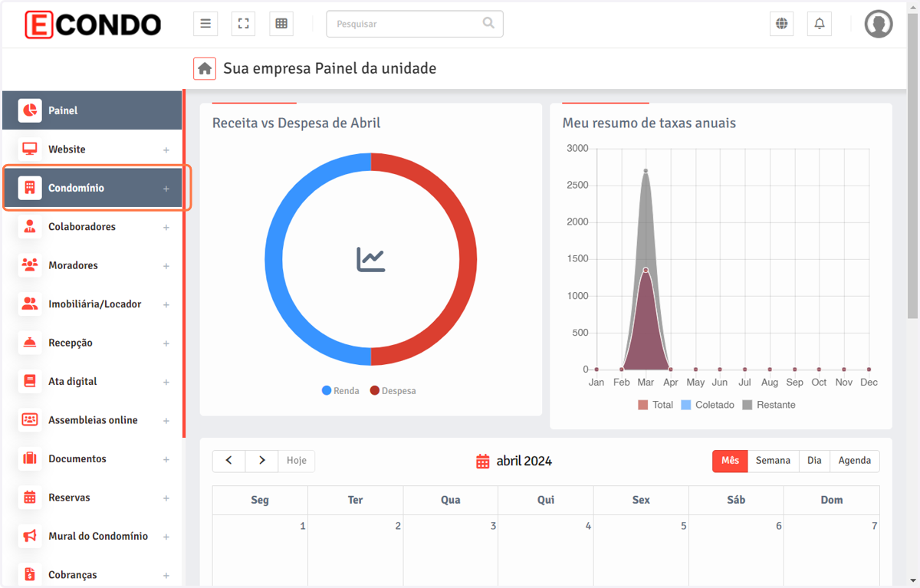Image resolution: width=920 pixels, height=588 pixels.
Task: Click the Hoje button
Action: [297, 461]
